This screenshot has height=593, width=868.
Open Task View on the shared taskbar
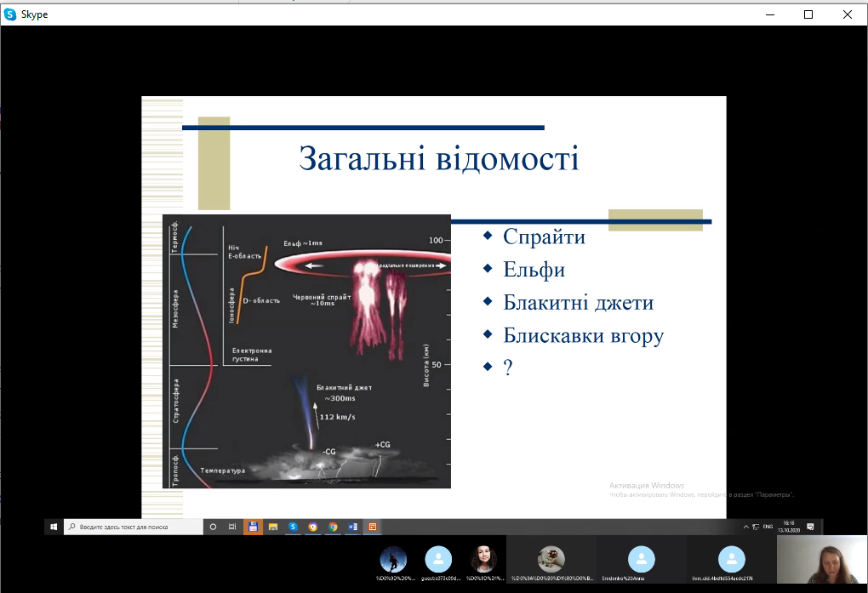(232, 527)
